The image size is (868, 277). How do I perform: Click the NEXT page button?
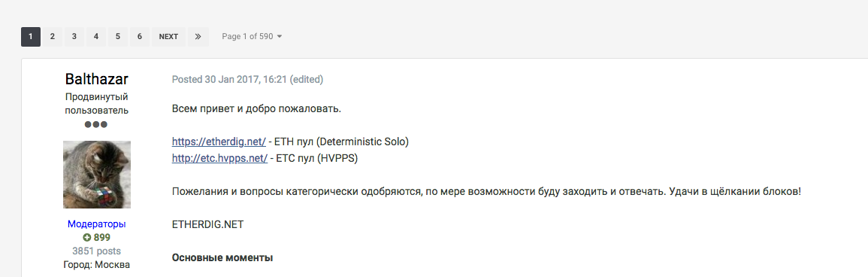(168, 37)
